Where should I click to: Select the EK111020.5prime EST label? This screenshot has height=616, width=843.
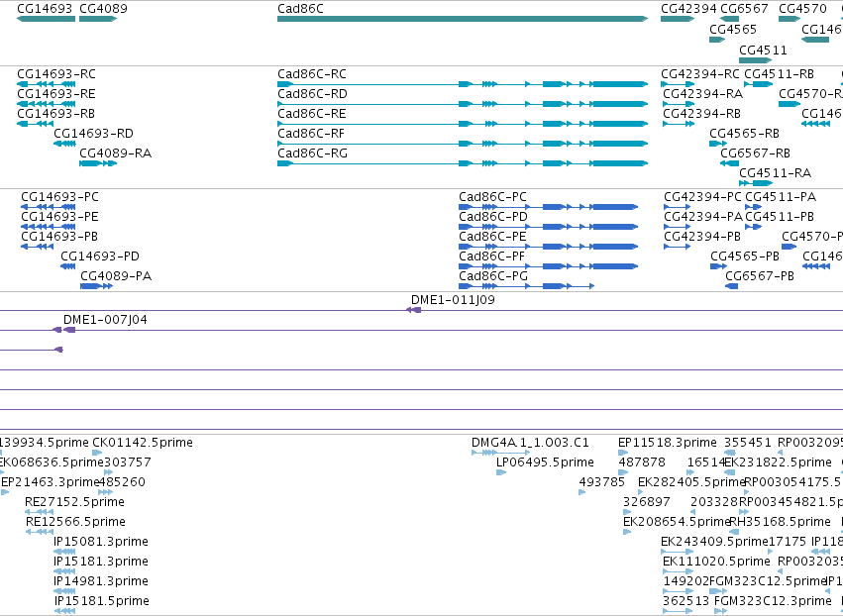[x=716, y=562]
